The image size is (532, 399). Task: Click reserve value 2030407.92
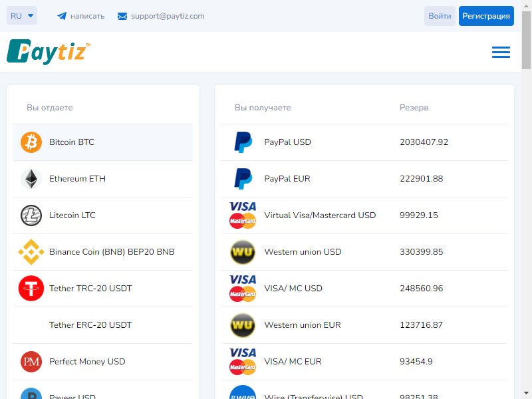coord(424,142)
